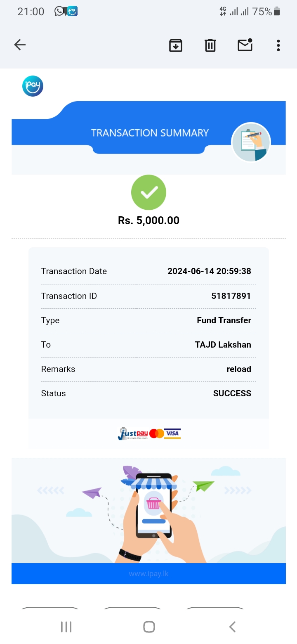Delete the email with trash icon
Image resolution: width=297 pixels, height=644 pixels.
click(x=210, y=45)
